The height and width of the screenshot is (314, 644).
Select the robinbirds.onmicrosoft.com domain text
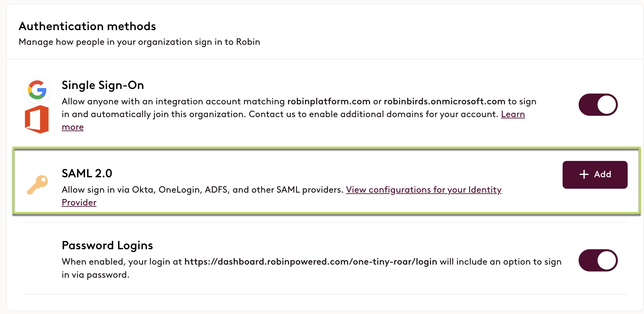(x=445, y=101)
